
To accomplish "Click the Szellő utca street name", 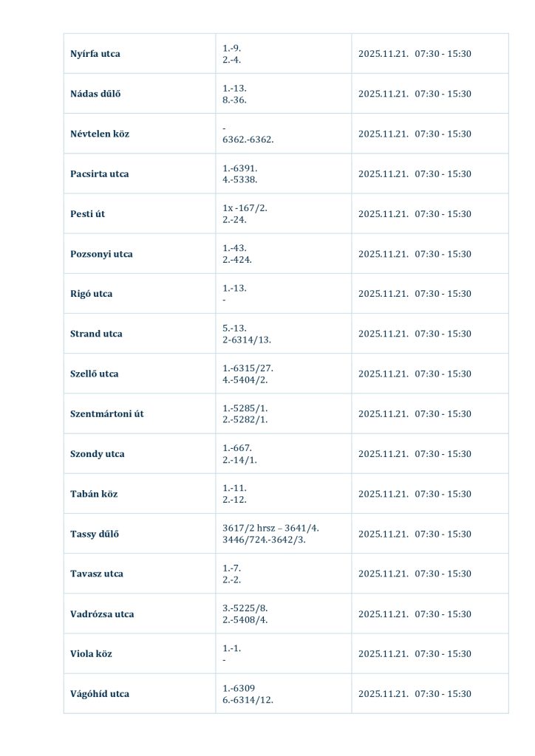I will [95, 374].
